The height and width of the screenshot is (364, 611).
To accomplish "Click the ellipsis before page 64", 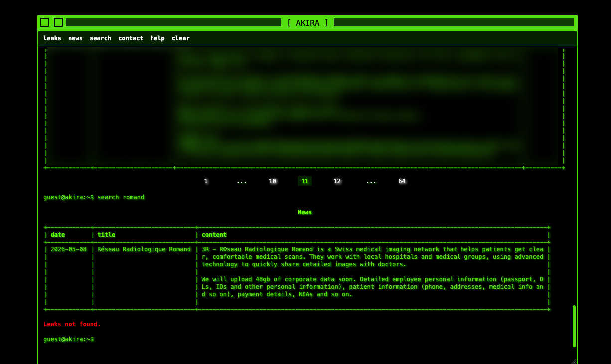I will (371, 181).
